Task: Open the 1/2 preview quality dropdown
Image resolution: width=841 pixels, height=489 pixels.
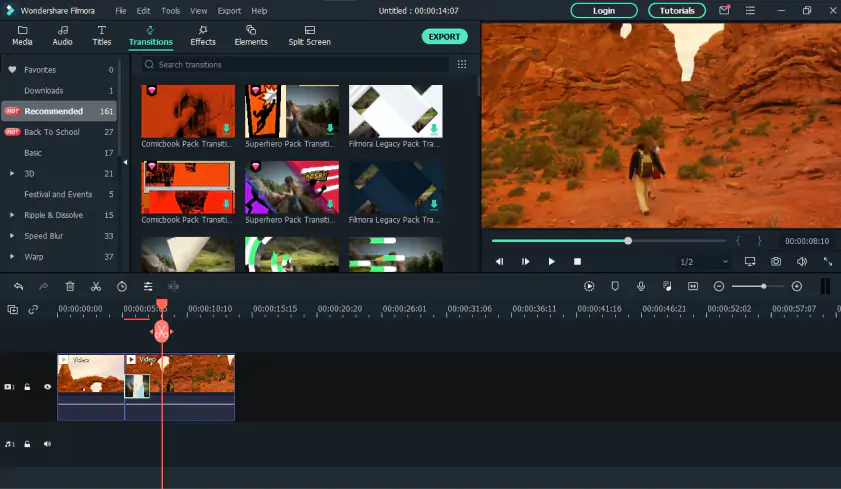Action: point(705,261)
